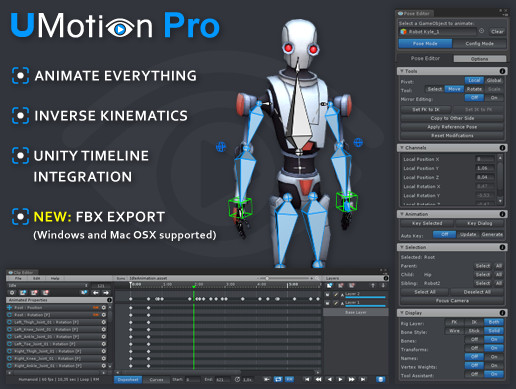Viewport: 516px width, 389px height.
Task: Toggle the loop playback icon
Action: pyautogui.click(x=278, y=379)
